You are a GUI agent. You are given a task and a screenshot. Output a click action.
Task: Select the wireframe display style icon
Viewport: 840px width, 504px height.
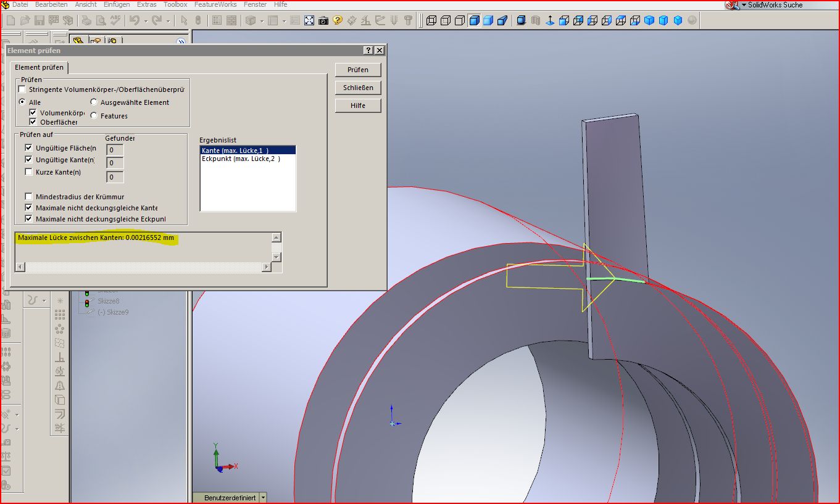point(431,20)
